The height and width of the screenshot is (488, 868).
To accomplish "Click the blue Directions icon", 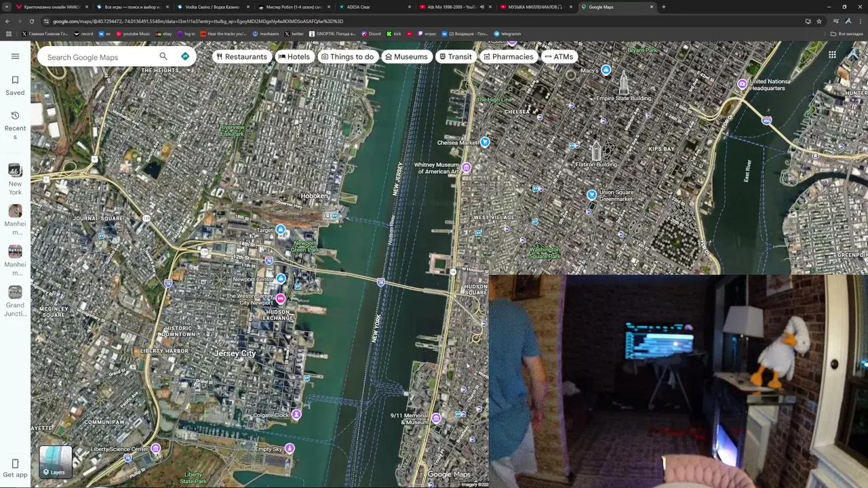I will coord(185,56).
